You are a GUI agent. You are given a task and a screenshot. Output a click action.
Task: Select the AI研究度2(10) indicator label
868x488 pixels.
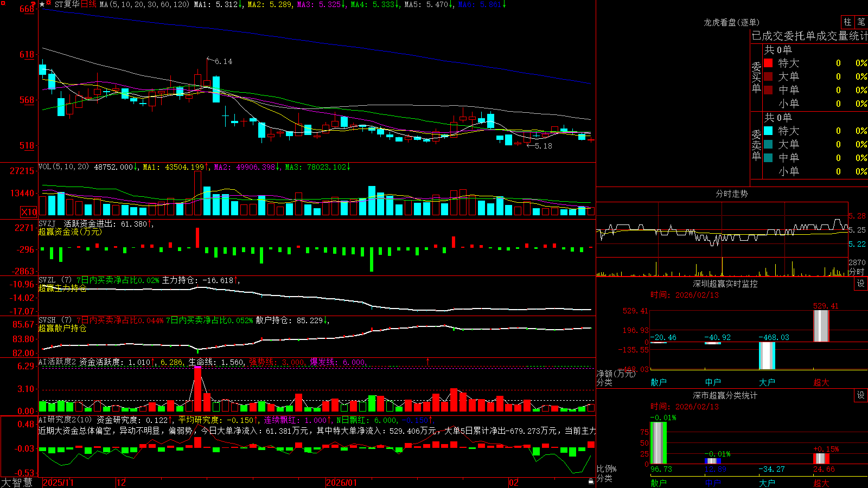pos(66,420)
